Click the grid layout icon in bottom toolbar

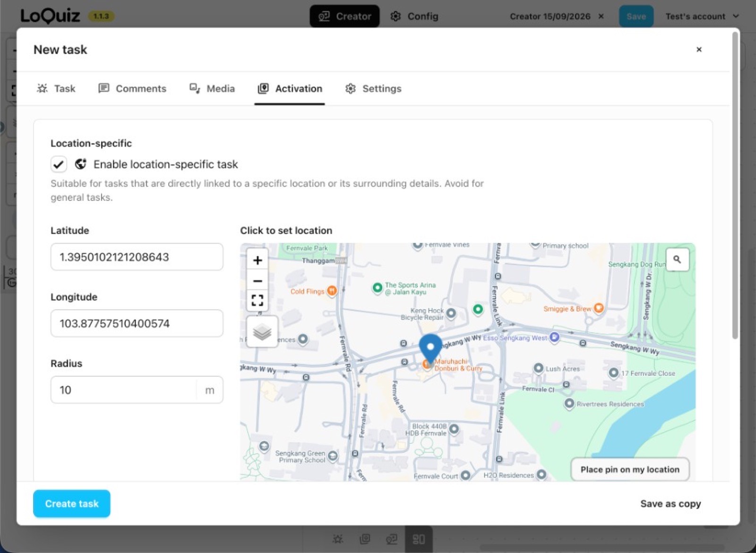(419, 539)
